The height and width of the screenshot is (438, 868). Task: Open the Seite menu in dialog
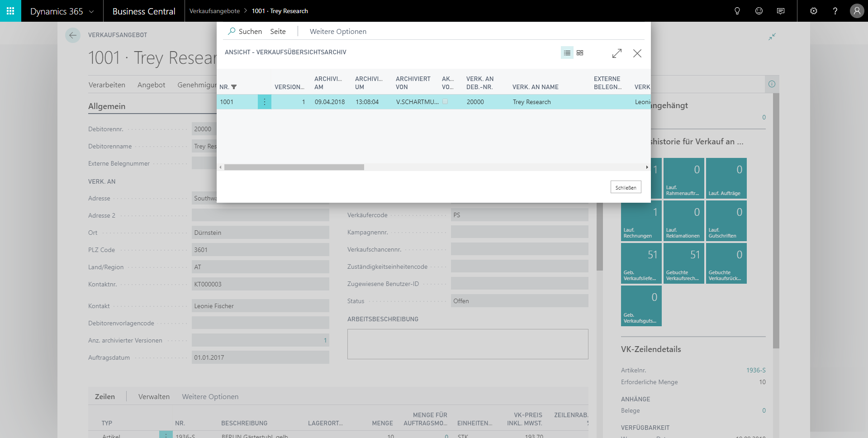point(278,31)
